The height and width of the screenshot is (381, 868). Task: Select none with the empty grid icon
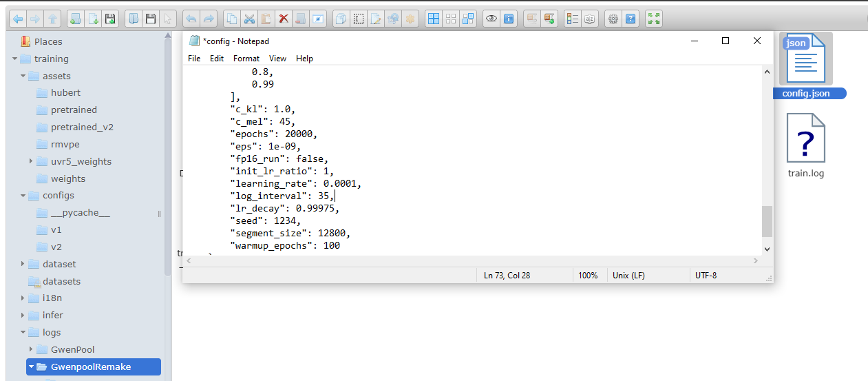pos(451,19)
